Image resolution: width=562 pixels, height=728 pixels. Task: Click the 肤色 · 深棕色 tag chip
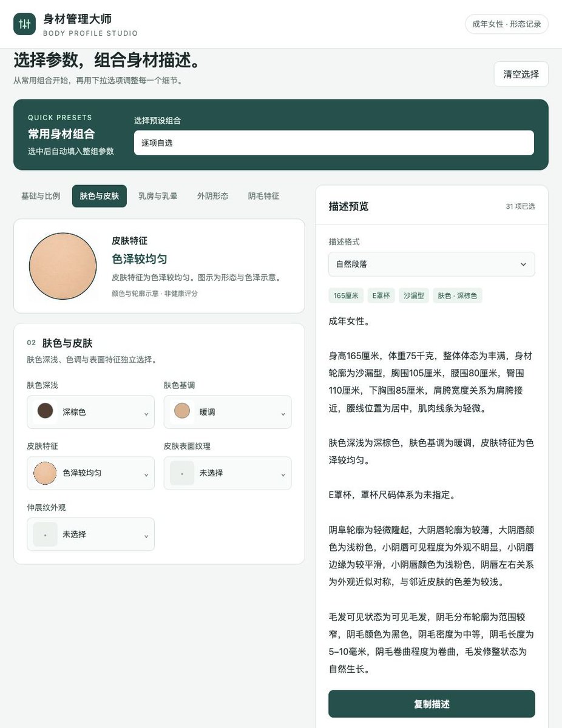pos(458,296)
